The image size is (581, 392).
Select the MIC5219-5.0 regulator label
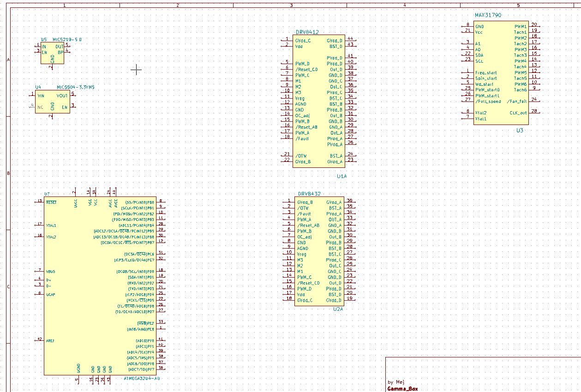click(67, 40)
